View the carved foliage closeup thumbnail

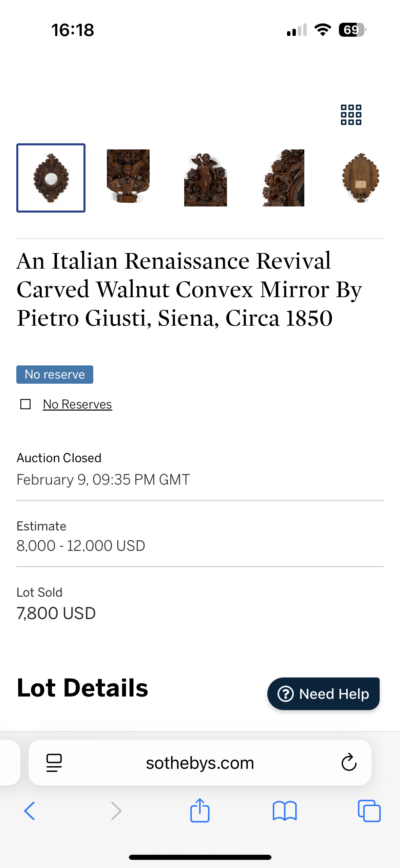(x=283, y=178)
